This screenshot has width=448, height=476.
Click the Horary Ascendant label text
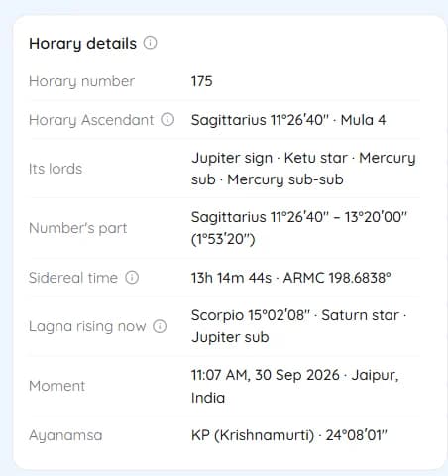click(x=91, y=120)
